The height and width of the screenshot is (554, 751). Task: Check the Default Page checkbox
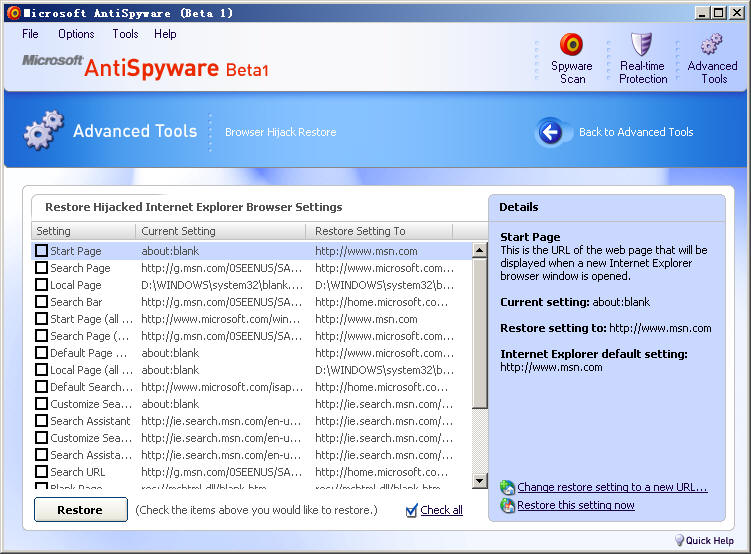(42, 353)
